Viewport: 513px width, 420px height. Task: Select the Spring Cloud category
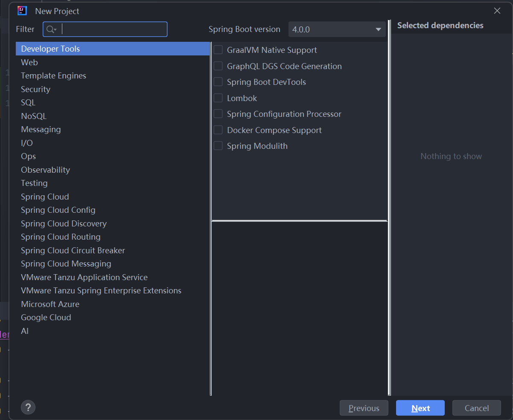pos(113,197)
